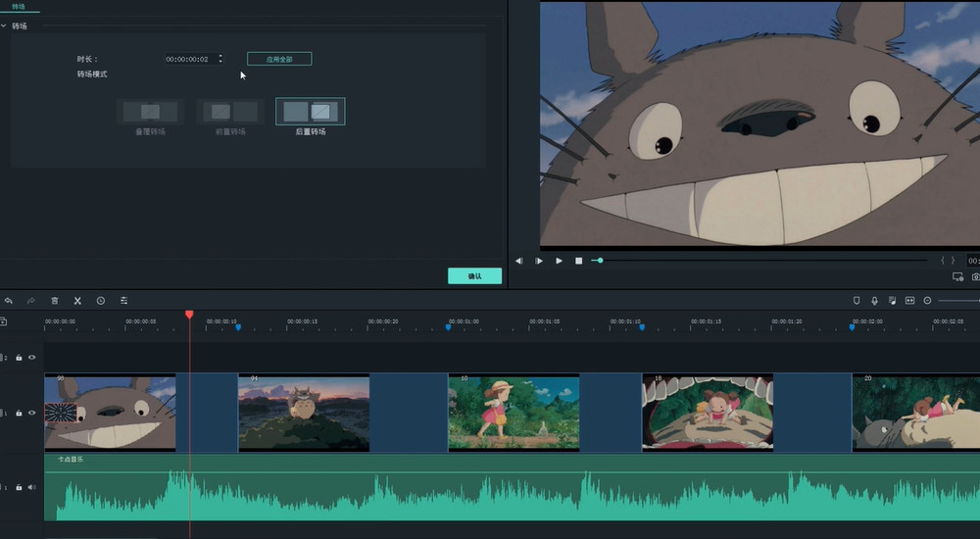
Task: Mute the audio track speaker icon
Action: tap(31, 487)
